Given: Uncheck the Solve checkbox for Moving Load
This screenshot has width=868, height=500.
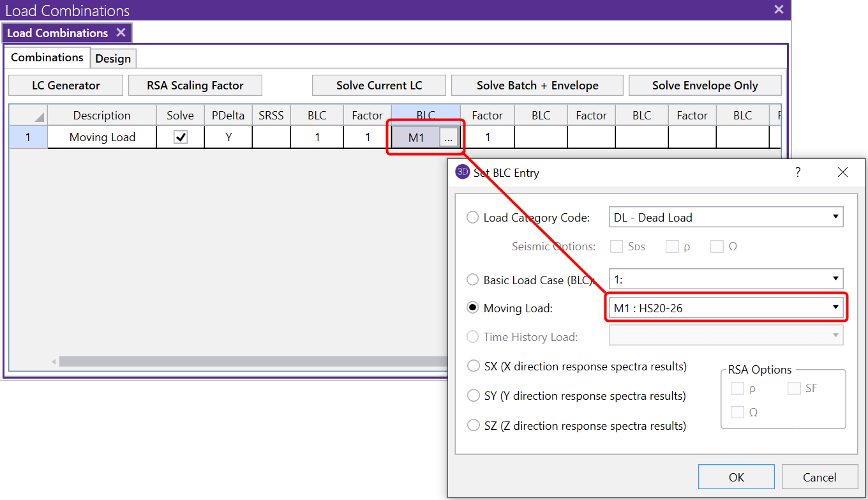Looking at the screenshot, I should 181,137.
